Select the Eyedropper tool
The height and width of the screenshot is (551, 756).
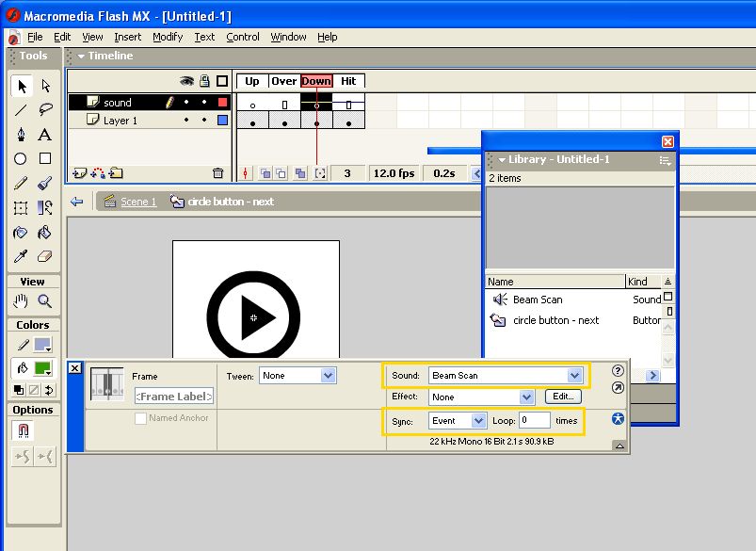(x=21, y=256)
